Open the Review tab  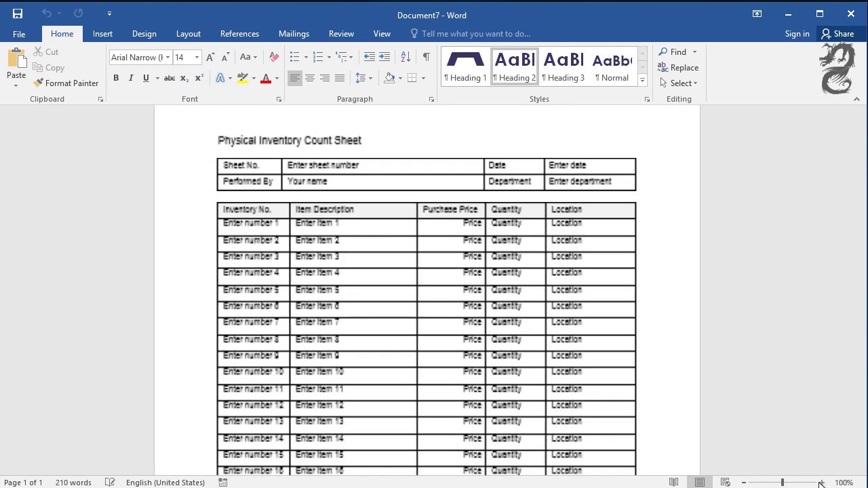(x=341, y=34)
